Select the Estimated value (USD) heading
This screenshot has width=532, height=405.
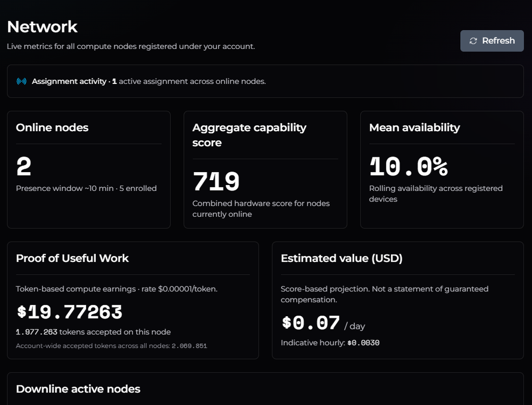[x=342, y=258]
